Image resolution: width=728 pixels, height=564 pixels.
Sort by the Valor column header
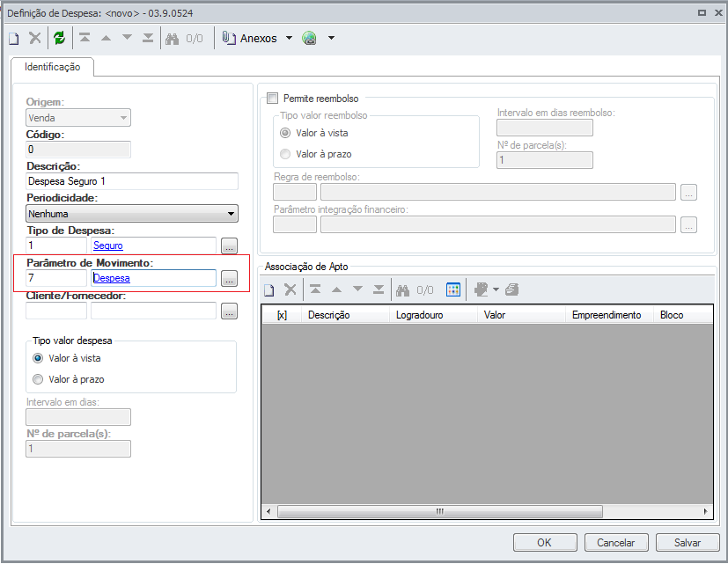click(x=521, y=315)
